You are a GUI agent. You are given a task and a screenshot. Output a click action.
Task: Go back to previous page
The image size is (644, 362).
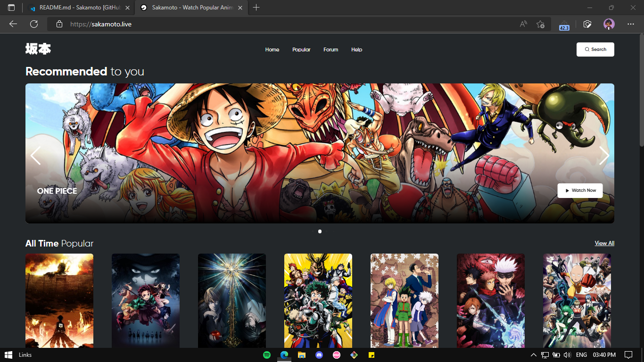pos(13,24)
